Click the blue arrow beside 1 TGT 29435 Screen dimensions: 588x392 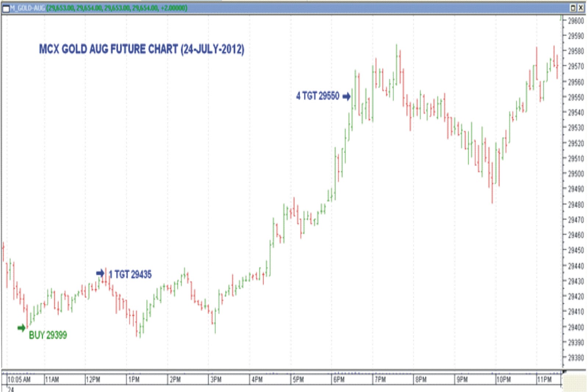point(100,273)
